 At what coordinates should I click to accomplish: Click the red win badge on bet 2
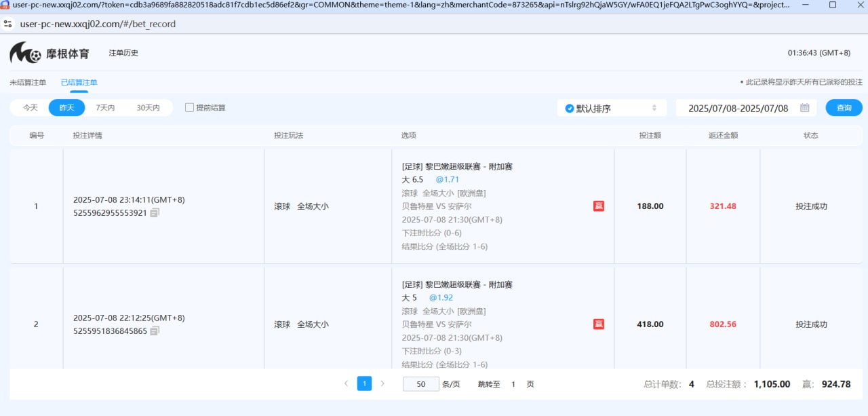click(599, 324)
